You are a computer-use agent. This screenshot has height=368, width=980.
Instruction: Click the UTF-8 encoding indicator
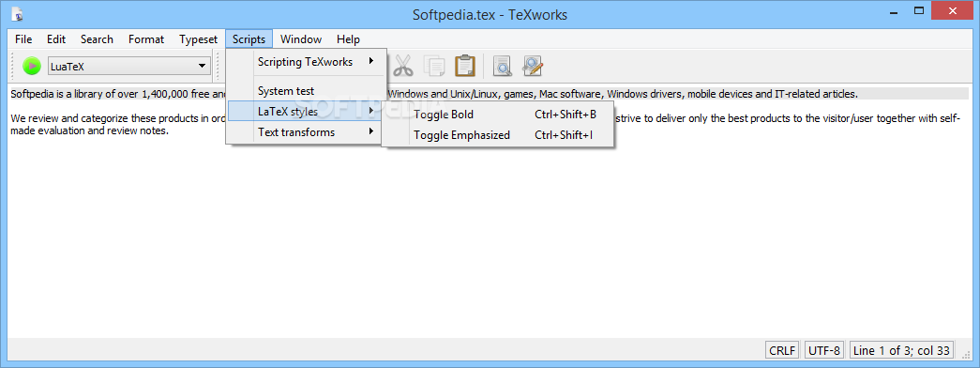(824, 350)
